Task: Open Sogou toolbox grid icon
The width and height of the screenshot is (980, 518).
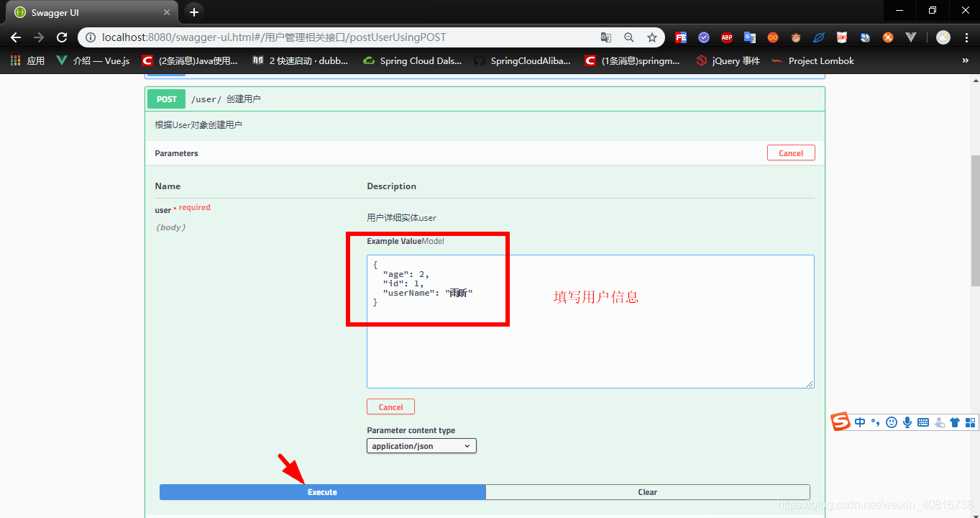Action: [970, 423]
